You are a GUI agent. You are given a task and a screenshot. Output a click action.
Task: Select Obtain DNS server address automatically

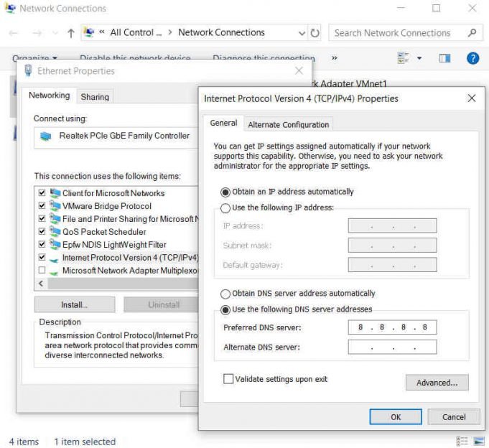tap(225, 294)
